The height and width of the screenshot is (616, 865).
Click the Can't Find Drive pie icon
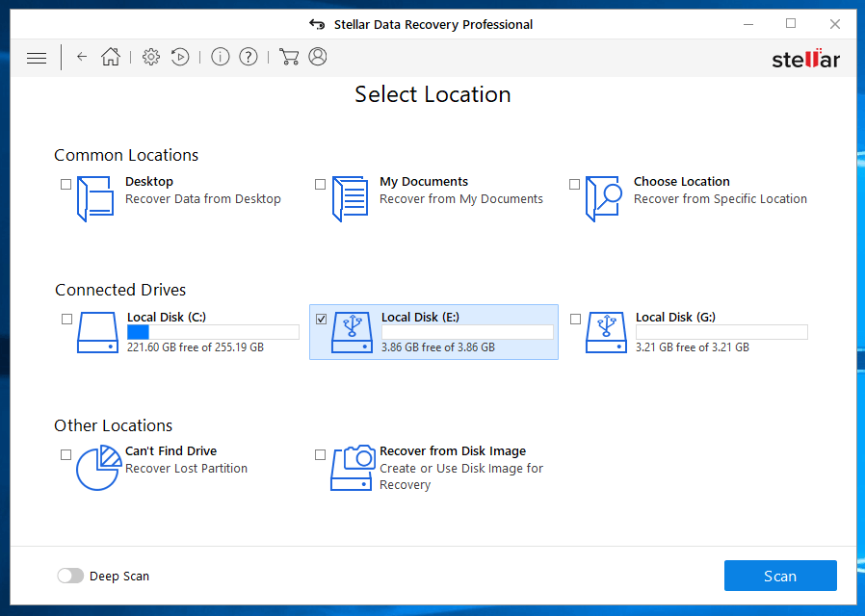98,468
